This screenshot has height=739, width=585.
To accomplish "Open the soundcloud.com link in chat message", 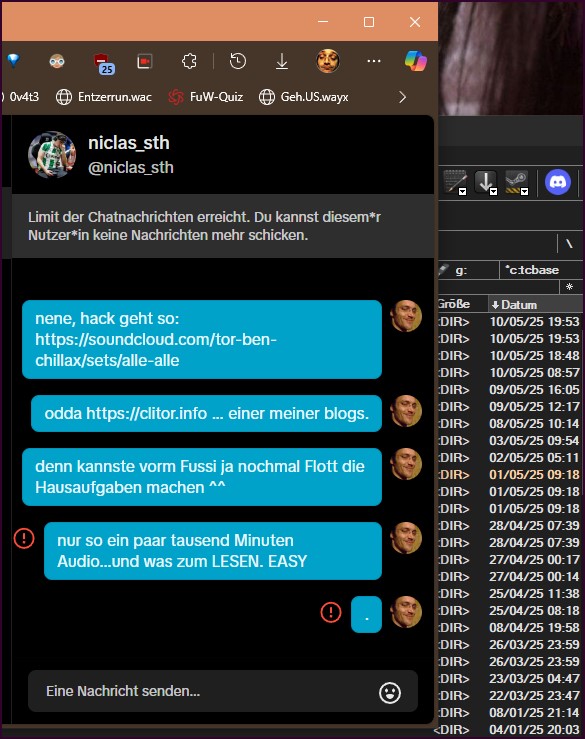I will tap(156, 350).
